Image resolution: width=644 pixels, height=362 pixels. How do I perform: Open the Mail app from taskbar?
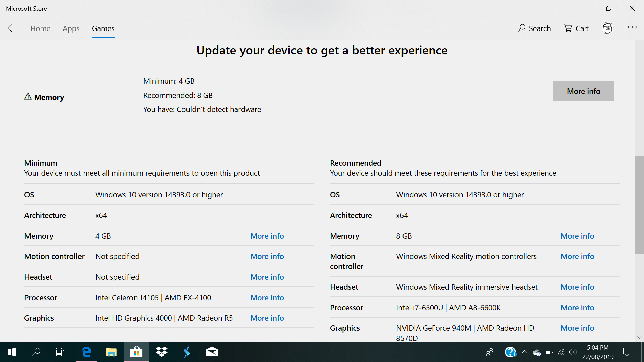coord(212,352)
